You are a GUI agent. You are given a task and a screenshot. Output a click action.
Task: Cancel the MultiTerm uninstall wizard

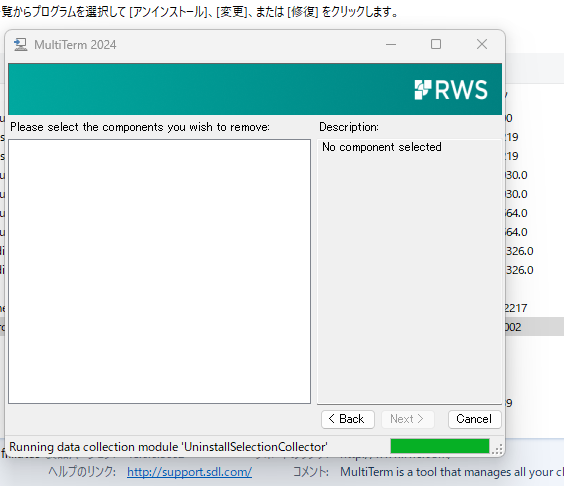coord(474,419)
